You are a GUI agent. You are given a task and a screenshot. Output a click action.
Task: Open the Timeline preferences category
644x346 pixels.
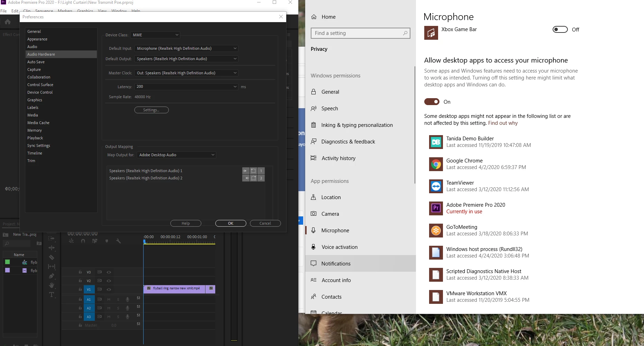[61, 153]
